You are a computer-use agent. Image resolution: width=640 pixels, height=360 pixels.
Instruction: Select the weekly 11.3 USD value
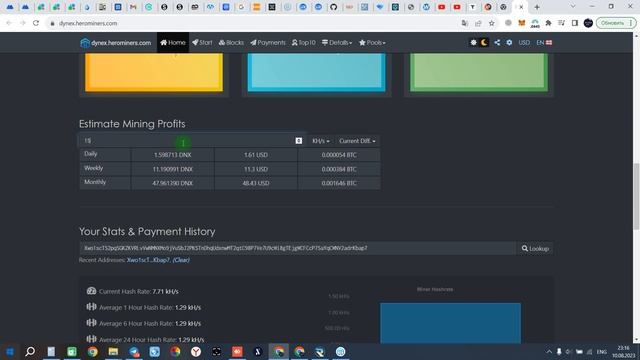(x=256, y=169)
